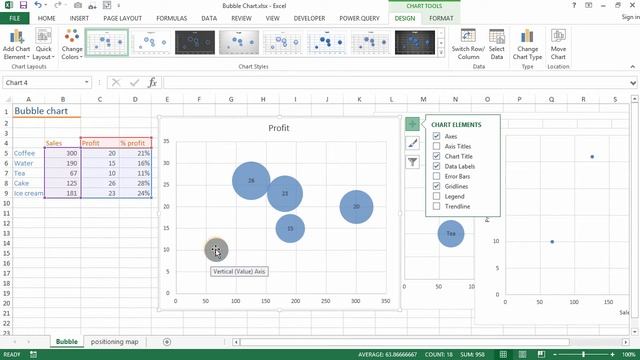This screenshot has height=360, width=640.
Task: Click the camera icon in quick access toolbar
Action: pyautogui.click(x=78, y=5)
